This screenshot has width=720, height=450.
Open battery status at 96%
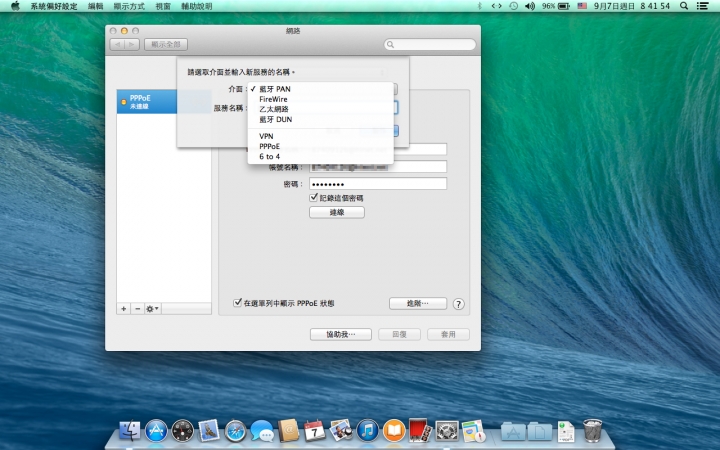[556, 6]
